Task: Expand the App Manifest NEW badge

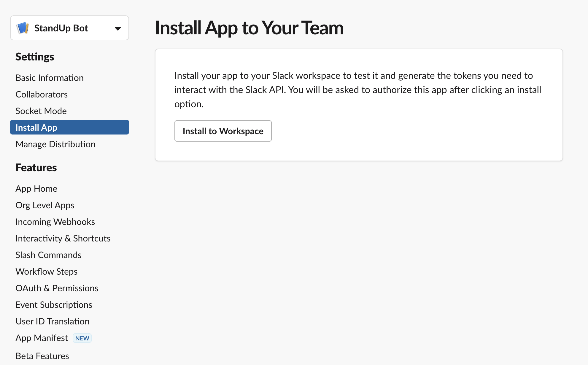Action: click(82, 338)
